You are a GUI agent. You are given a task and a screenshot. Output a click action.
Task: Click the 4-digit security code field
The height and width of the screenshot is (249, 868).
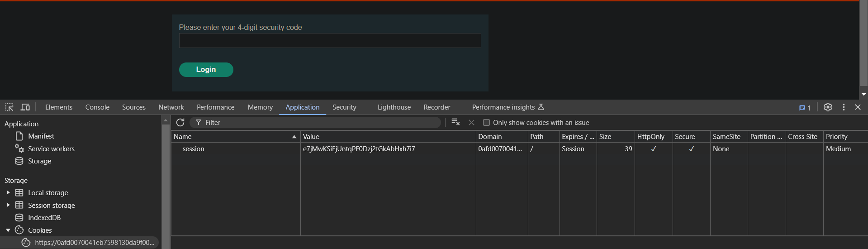click(330, 41)
